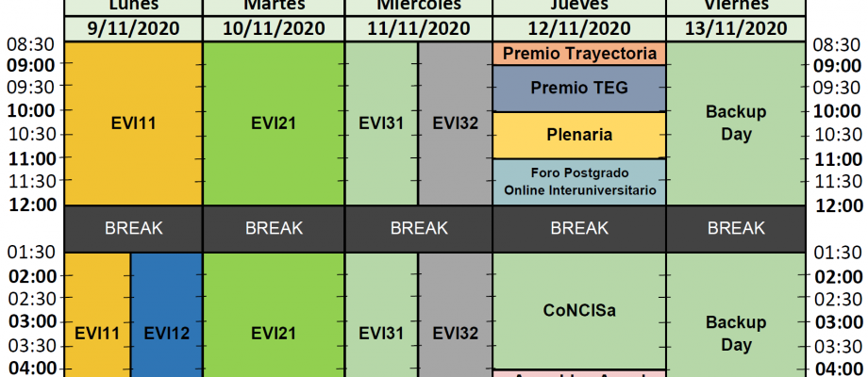Viewport: 868px width, 377px height.
Task: Select the CoNCISa session block
Action: pos(579,309)
